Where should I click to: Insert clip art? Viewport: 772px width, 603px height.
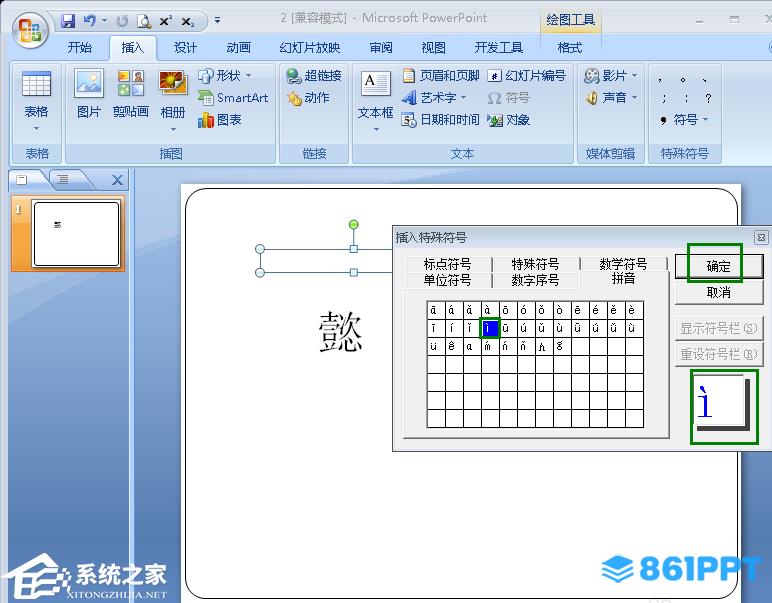130,95
